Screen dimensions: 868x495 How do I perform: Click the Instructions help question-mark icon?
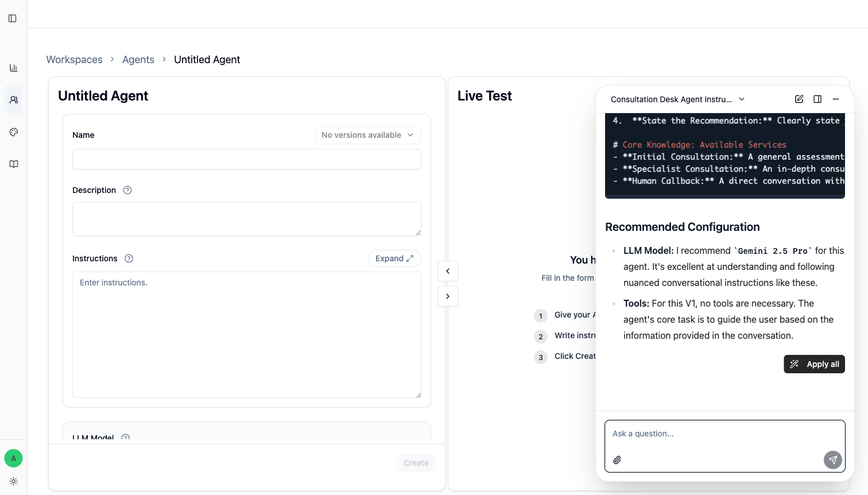point(129,258)
